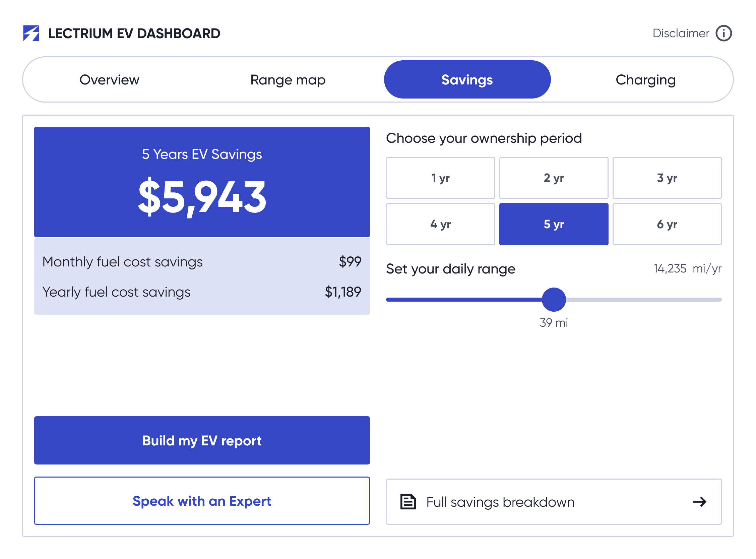Go to the Charging tab
Viewport: 756px width, 559px height.
click(645, 80)
